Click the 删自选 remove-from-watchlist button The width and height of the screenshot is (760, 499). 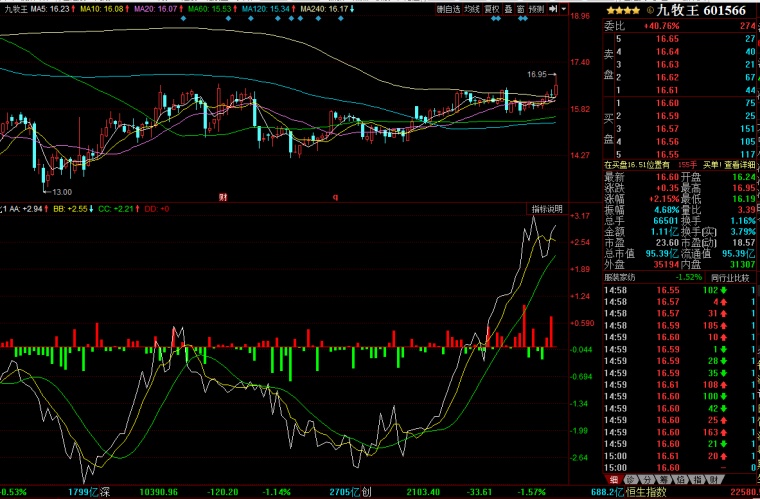[448, 9]
